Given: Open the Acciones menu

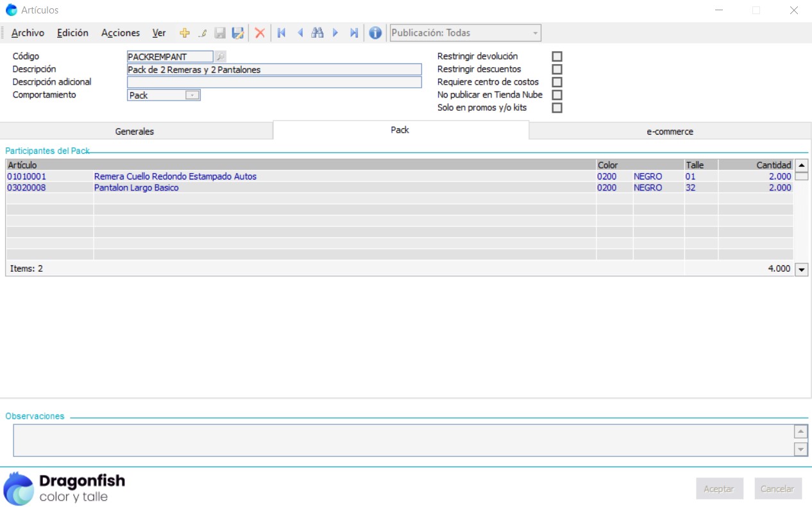Looking at the screenshot, I should pyautogui.click(x=120, y=33).
